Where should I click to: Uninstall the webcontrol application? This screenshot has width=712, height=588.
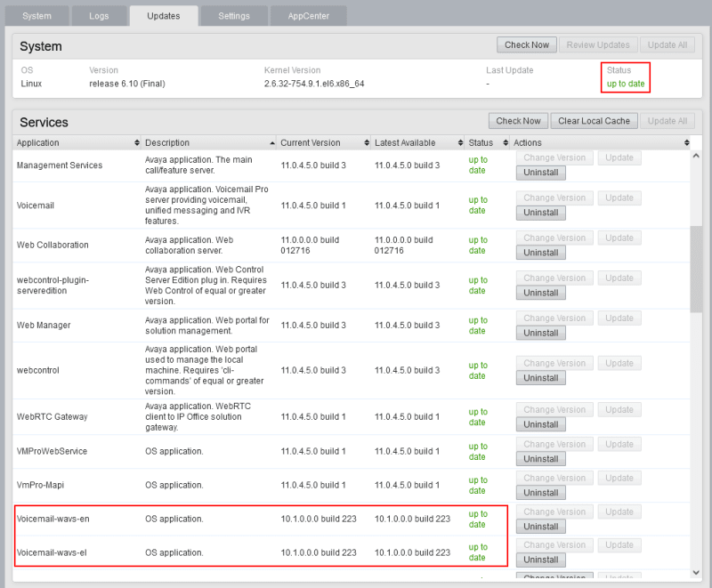coord(541,378)
